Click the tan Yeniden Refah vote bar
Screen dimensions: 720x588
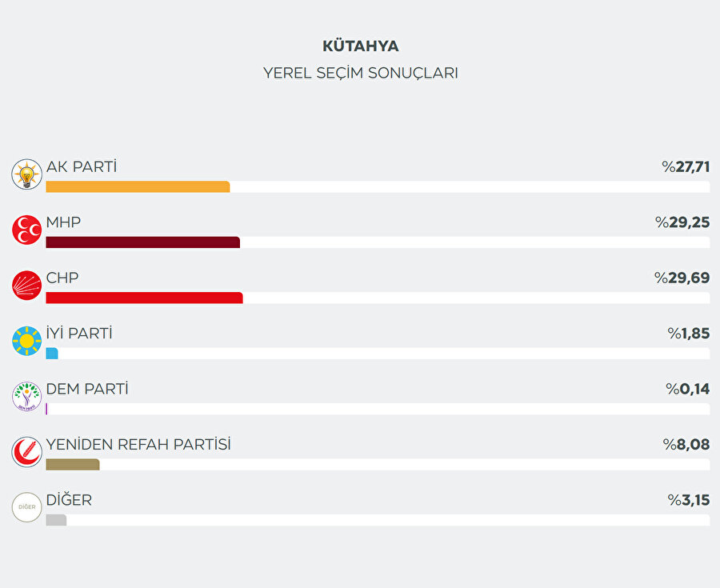[x=73, y=464]
